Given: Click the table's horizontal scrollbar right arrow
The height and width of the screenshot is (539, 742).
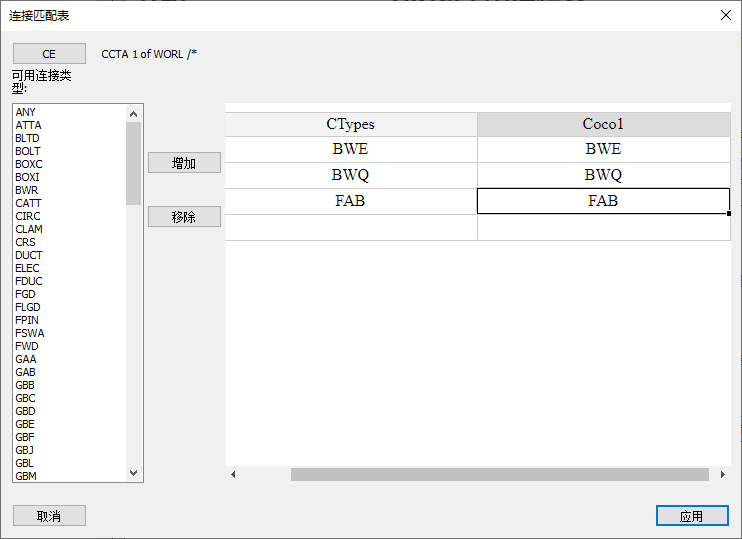Looking at the screenshot, I should (x=723, y=474).
